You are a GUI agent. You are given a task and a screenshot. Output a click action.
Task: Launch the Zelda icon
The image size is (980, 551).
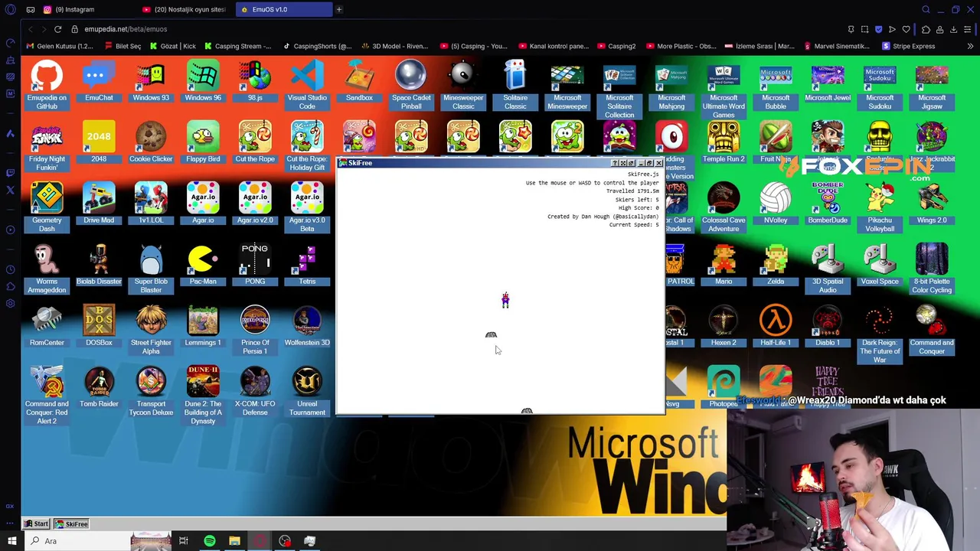[776, 265]
